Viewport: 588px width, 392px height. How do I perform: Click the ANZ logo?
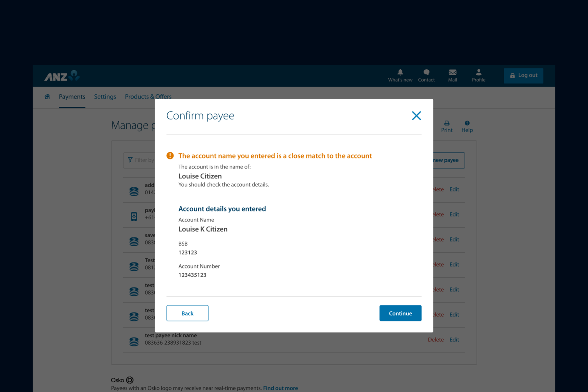(62, 76)
